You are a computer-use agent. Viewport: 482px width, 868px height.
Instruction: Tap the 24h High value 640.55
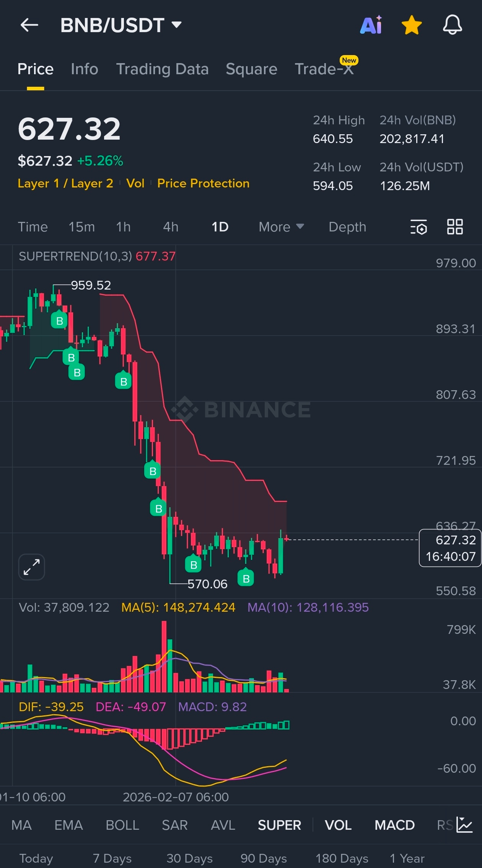point(333,138)
